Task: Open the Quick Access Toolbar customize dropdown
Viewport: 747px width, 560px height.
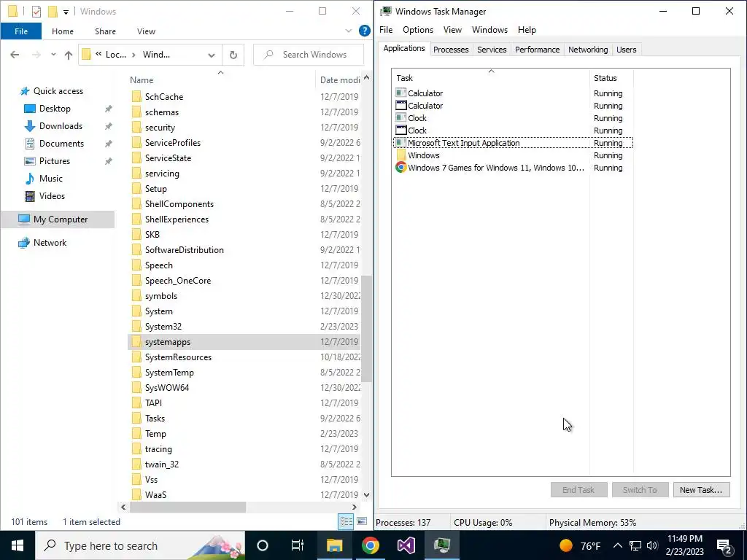Action: tap(66, 12)
